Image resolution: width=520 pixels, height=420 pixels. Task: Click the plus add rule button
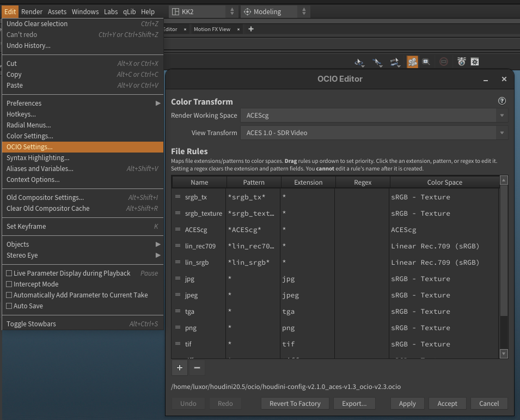[x=179, y=368]
